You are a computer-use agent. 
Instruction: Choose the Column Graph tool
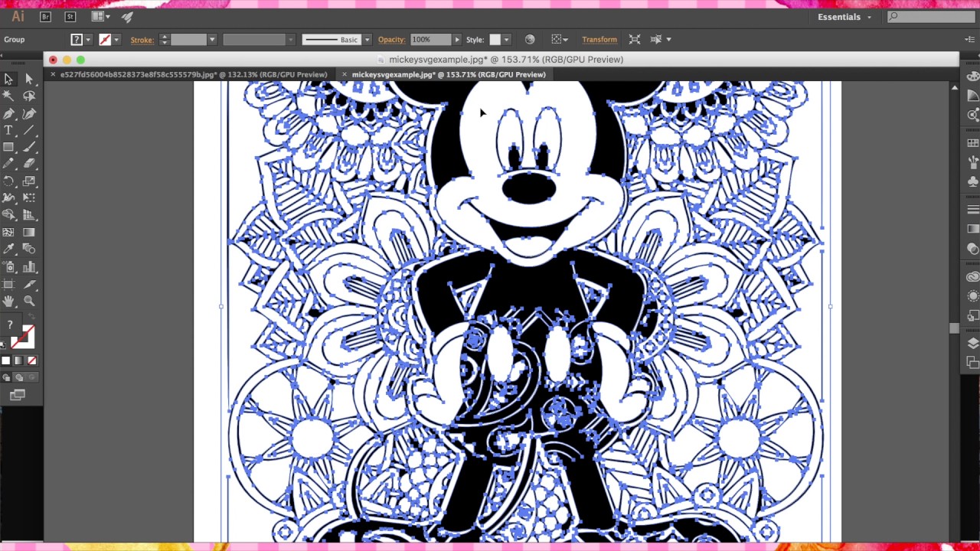click(29, 267)
